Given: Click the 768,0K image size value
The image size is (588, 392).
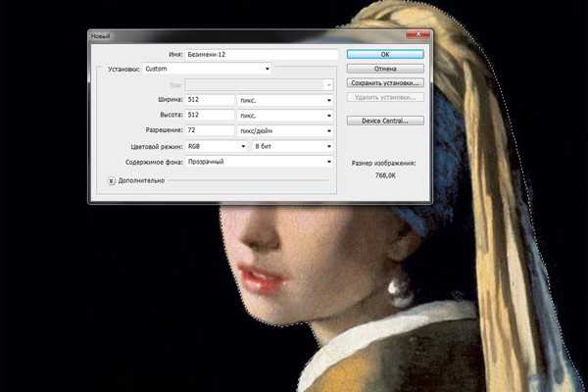Looking at the screenshot, I should coord(385,175).
